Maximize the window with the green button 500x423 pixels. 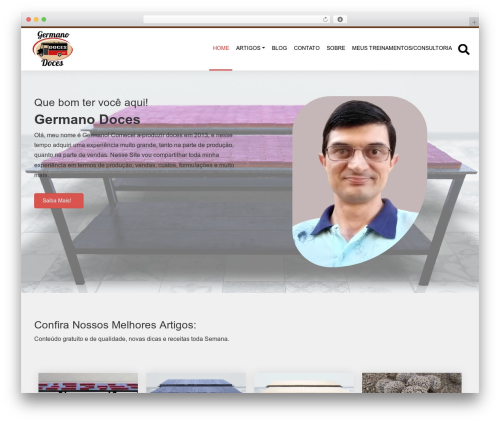click(44, 19)
